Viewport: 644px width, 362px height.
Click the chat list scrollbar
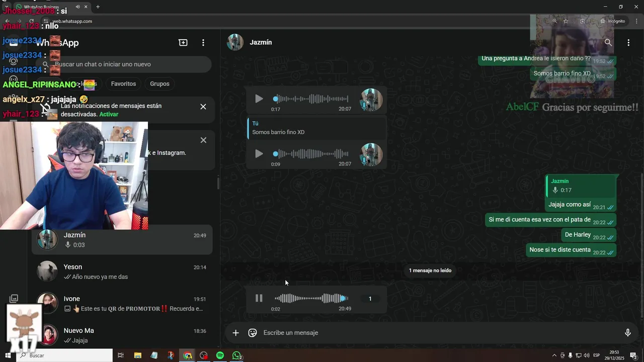tap(218, 183)
